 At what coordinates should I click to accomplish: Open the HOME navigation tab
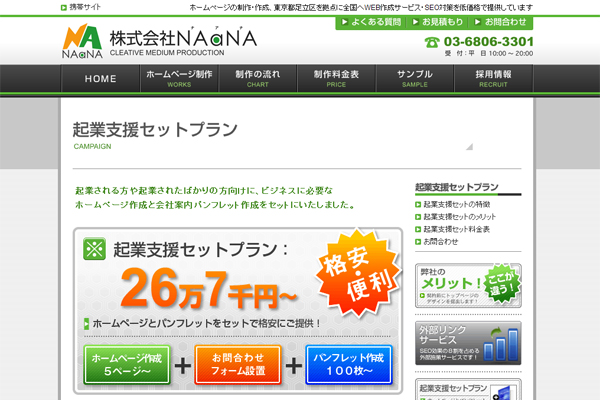point(100,78)
